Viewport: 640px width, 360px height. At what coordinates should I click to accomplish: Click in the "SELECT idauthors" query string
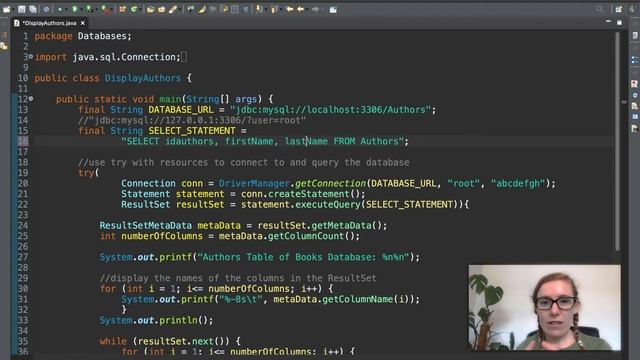coord(264,141)
